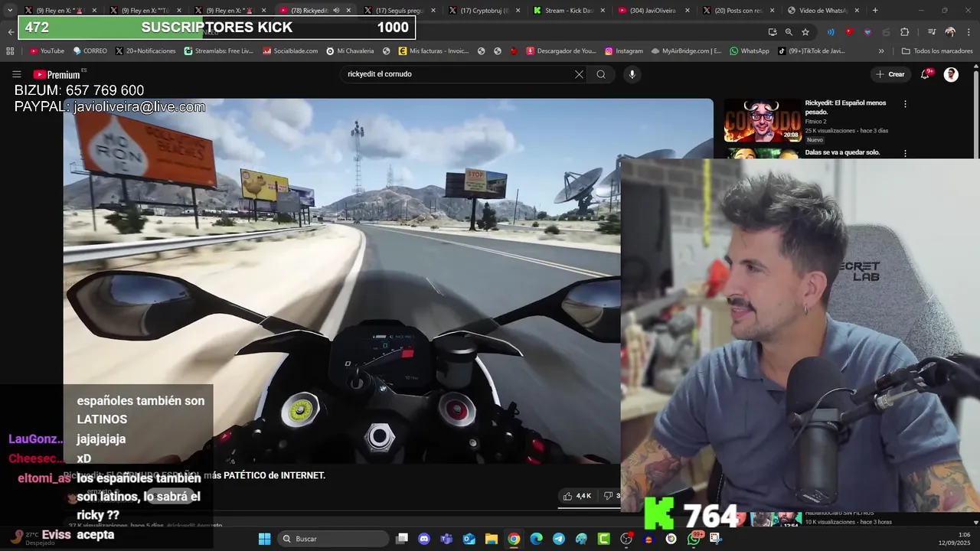Image resolution: width=980 pixels, height=551 pixels.
Task: Open the WhatsApp bookmark
Action: (749, 51)
